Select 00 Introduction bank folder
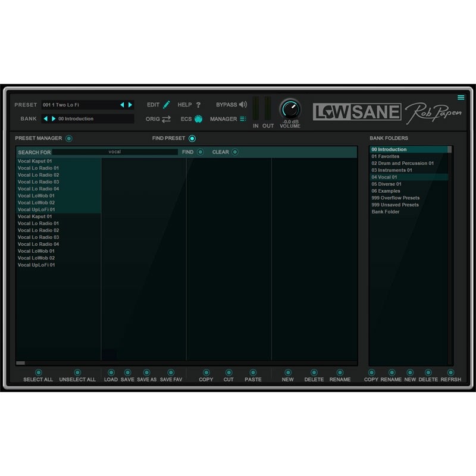This screenshot has height=476, width=476. pos(409,149)
